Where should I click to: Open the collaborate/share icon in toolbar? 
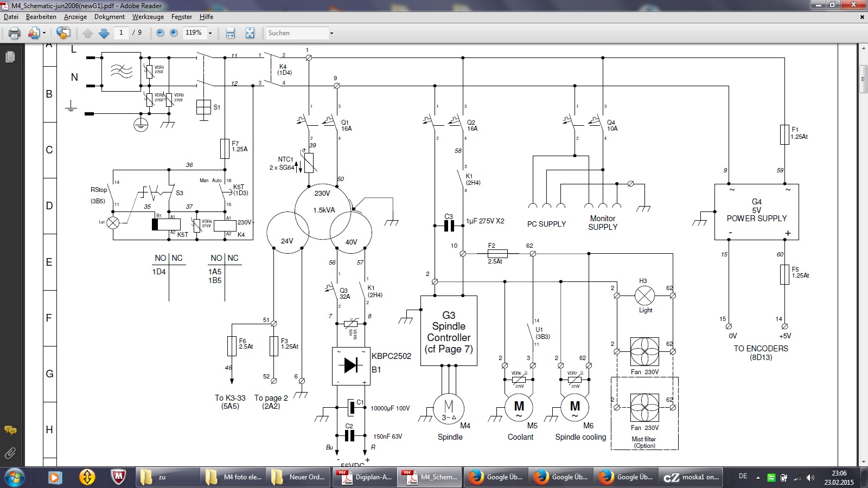[34, 33]
